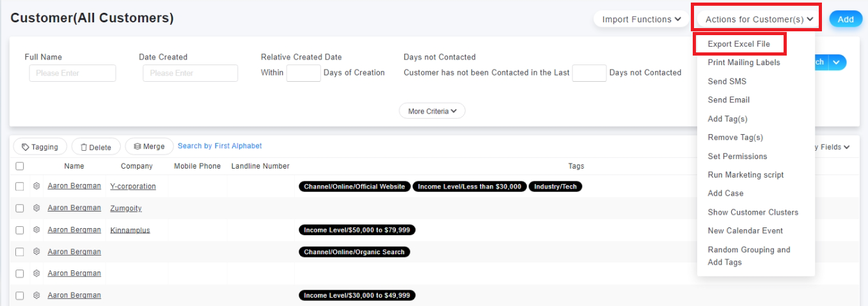
Task: Open Search by First Alphabet link
Action: [219, 146]
